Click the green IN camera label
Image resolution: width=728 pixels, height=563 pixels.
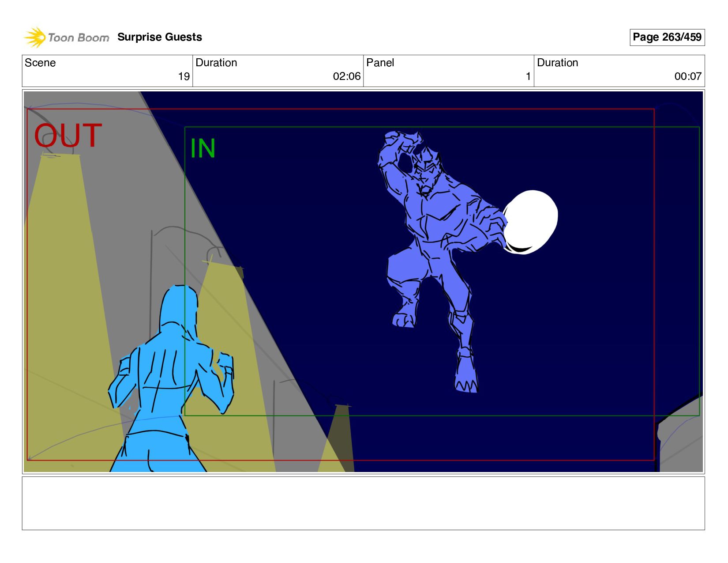tap(203, 148)
